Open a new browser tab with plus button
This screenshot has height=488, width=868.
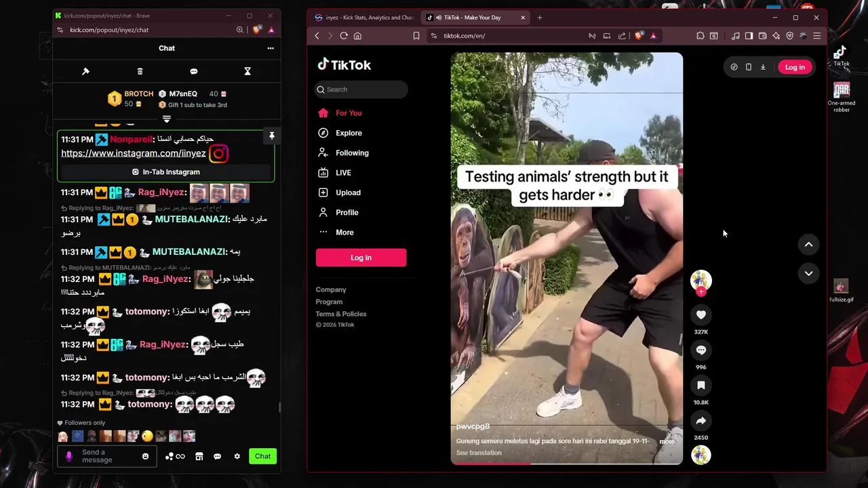pos(540,18)
